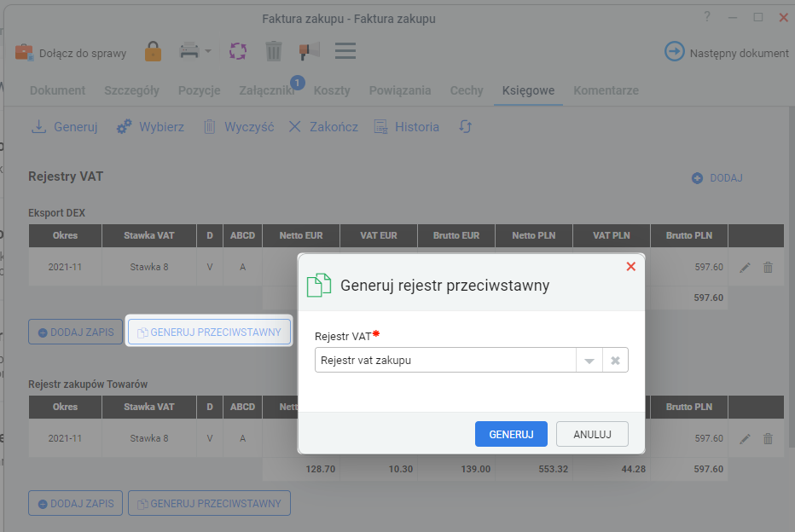Click Okres column header in Eksport DEX table

coord(65,235)
